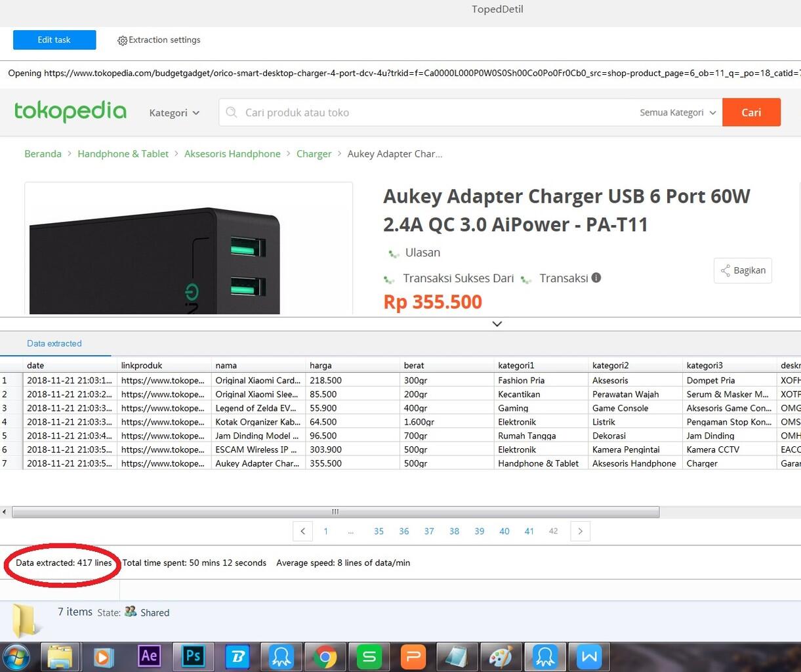The image size is (801, 672).
Task: Click the orange Cari search button
Action: click(x=751, y=112)
